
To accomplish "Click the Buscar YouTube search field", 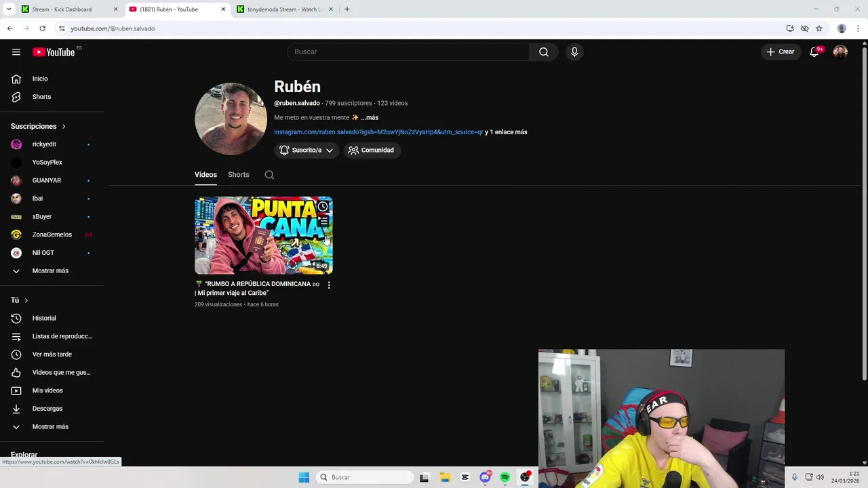I will (x=408, y=52).
